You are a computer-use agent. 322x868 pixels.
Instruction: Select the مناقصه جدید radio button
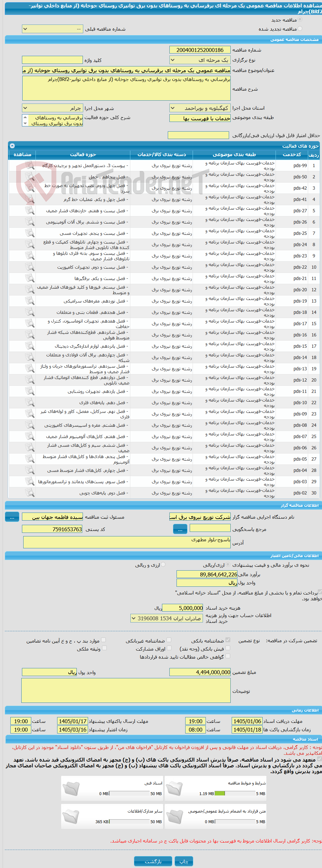(x=300, y=20)
